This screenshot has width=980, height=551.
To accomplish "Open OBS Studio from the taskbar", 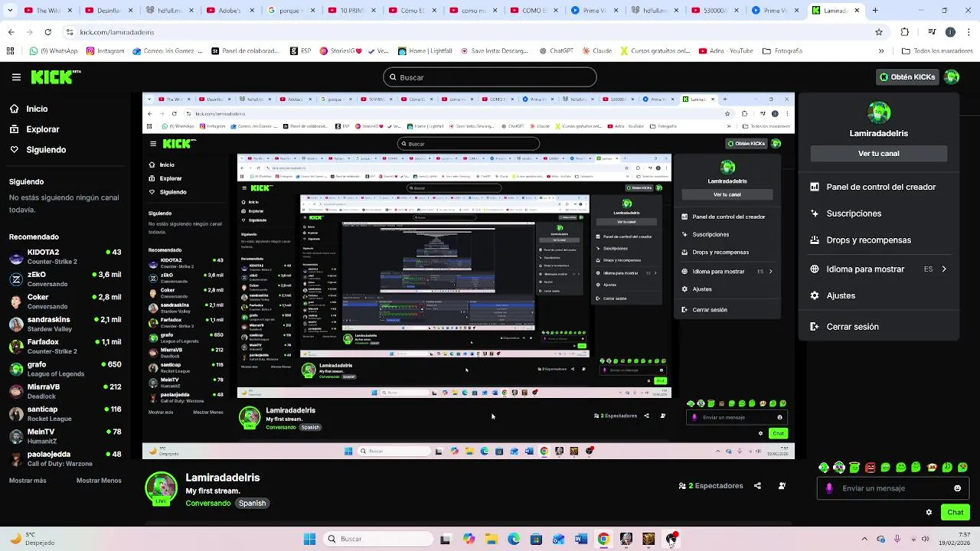I will tap(671, 539).
